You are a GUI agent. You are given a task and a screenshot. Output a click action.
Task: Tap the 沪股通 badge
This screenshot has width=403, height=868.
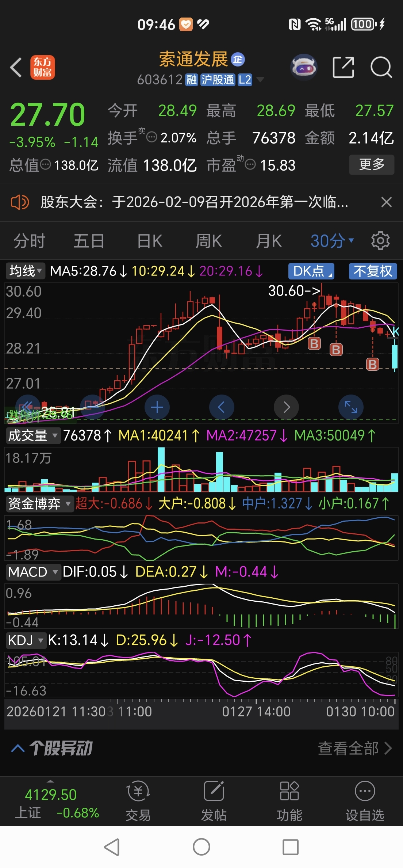(218, 80)
